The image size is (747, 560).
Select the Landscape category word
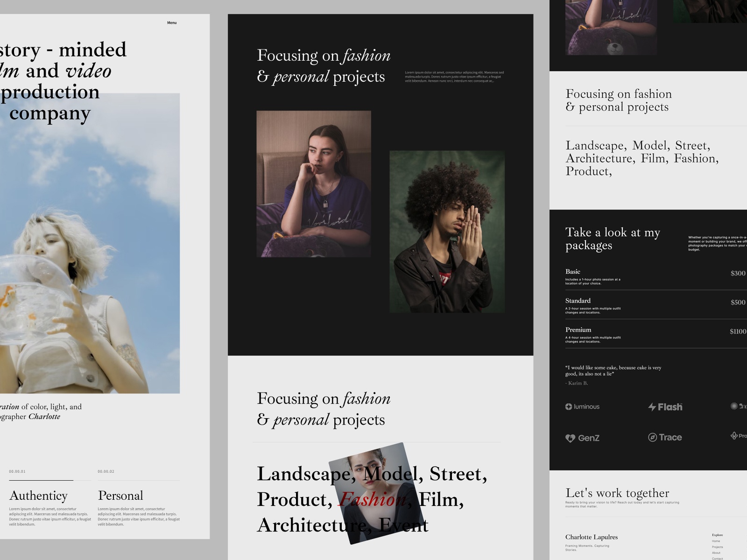303,474
